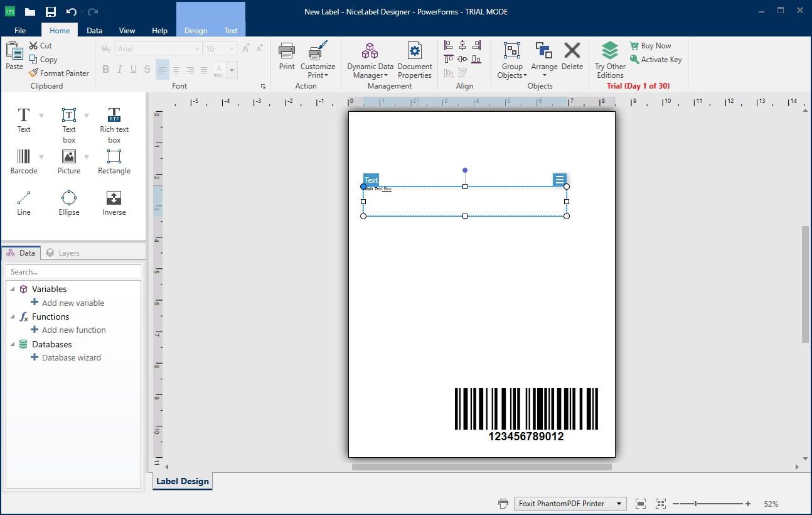This screenshot has height=515, width=812.
Task: Open the Arial font name dropdown
Action: click(x=197, y=49)
